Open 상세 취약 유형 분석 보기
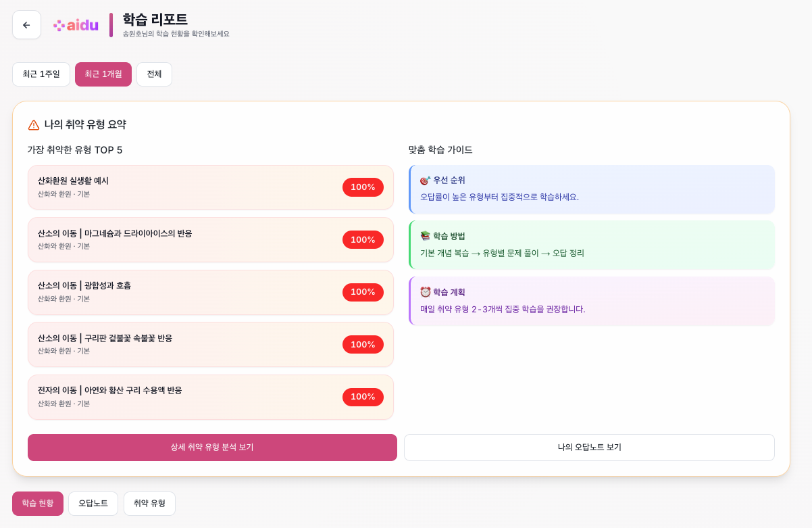The height and width of the screenshot is (528, 812). coord(212,448)
